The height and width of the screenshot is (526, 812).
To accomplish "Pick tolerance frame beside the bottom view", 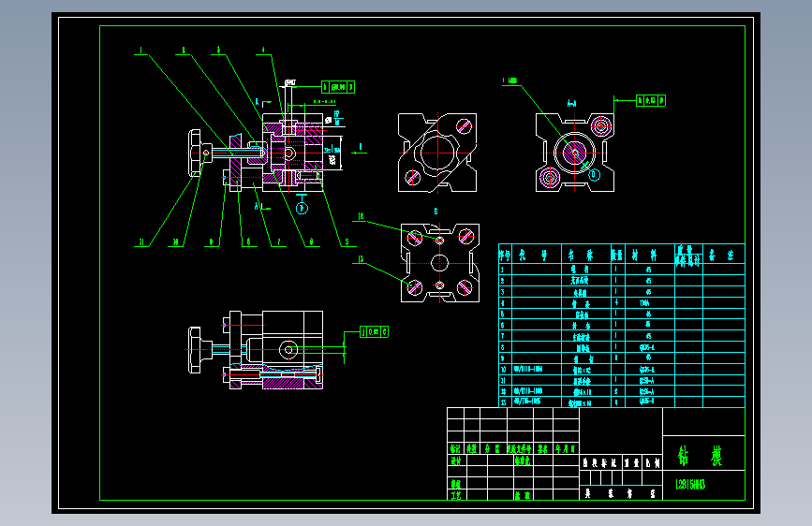I will [374, 332].
